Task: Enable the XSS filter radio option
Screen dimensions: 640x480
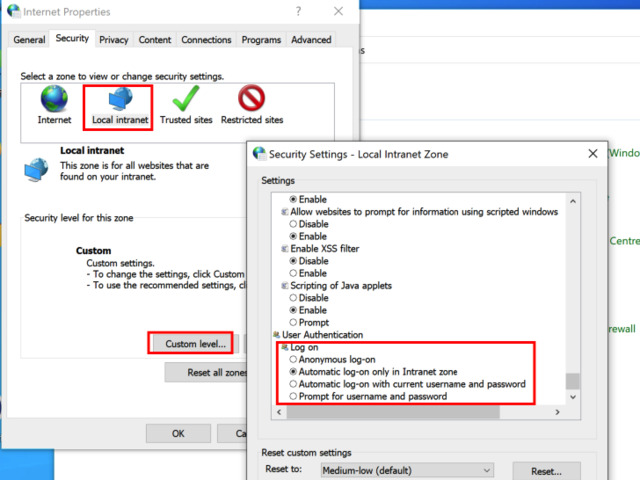Action: [x=293, y=273]
